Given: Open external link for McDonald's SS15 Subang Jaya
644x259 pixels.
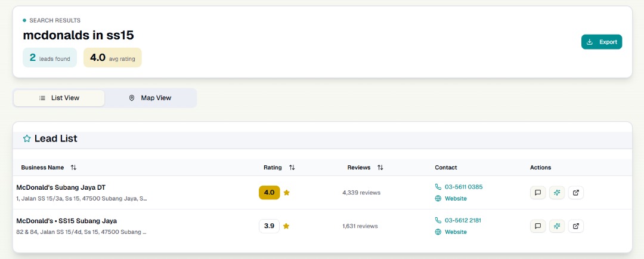Looking at the screenshot, I should [x=576, y=226].
